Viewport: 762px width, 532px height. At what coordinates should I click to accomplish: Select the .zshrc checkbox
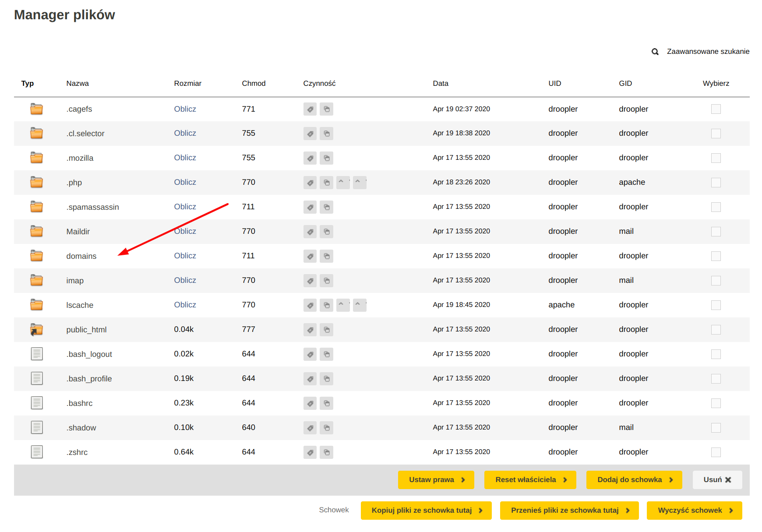[716, 452]
